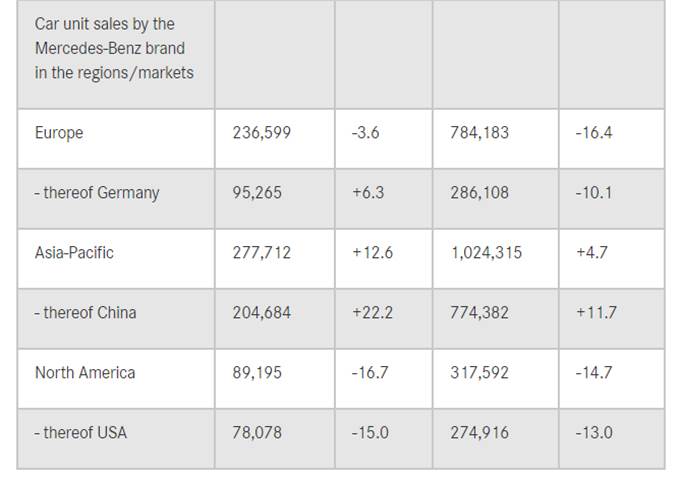Select the "thereof USA" row label

click(x=81, y=433)
